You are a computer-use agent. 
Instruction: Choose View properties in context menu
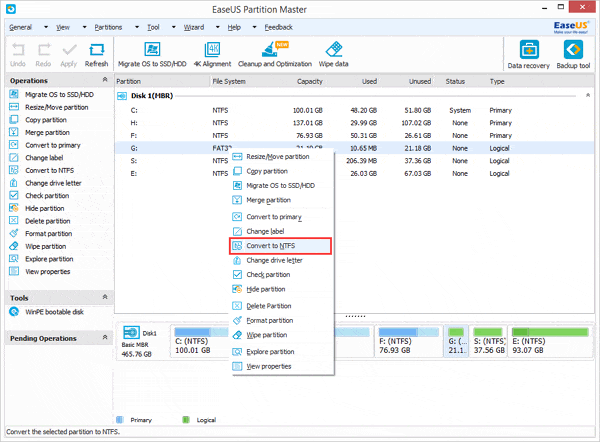(282, 366)
